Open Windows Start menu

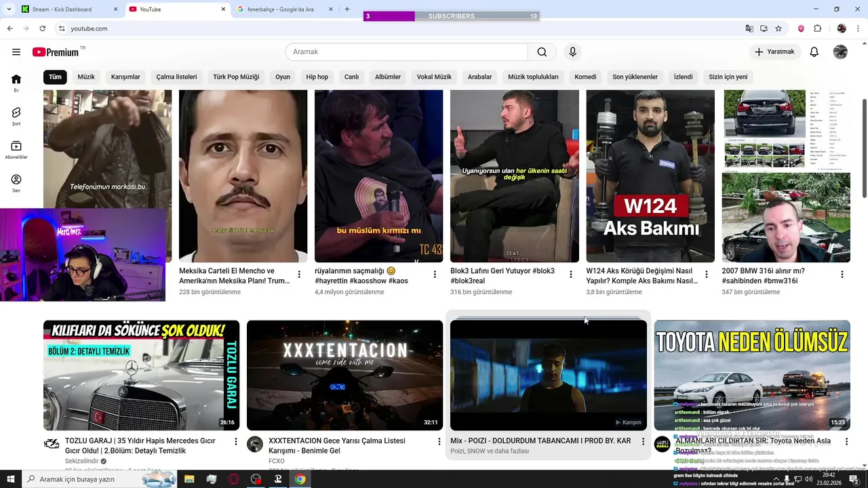coord(10,479)
